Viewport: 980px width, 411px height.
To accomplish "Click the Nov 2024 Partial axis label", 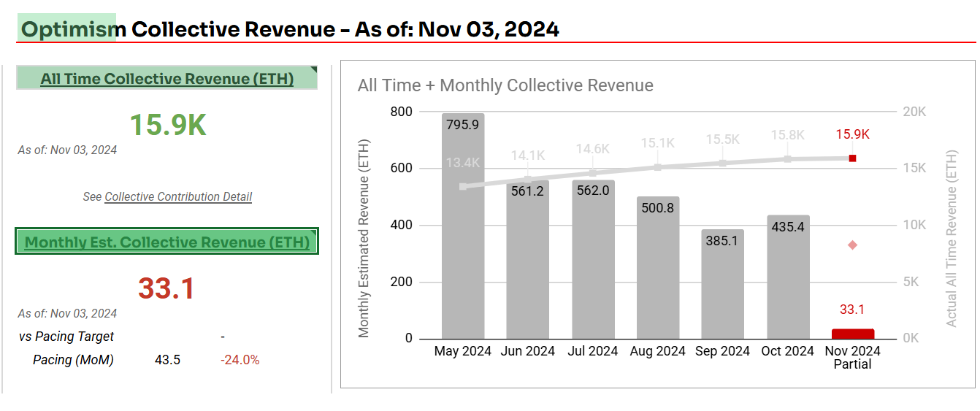I will tap(853, 357).
